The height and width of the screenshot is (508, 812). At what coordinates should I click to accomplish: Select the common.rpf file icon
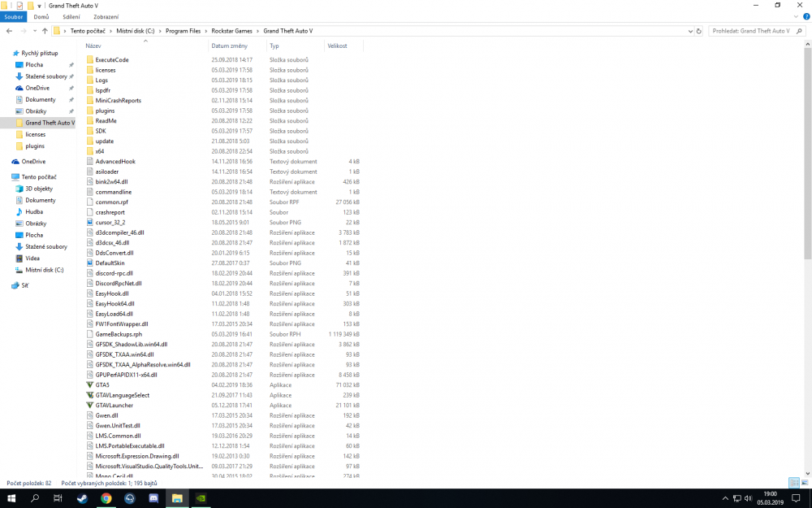(x=89, y=202)
